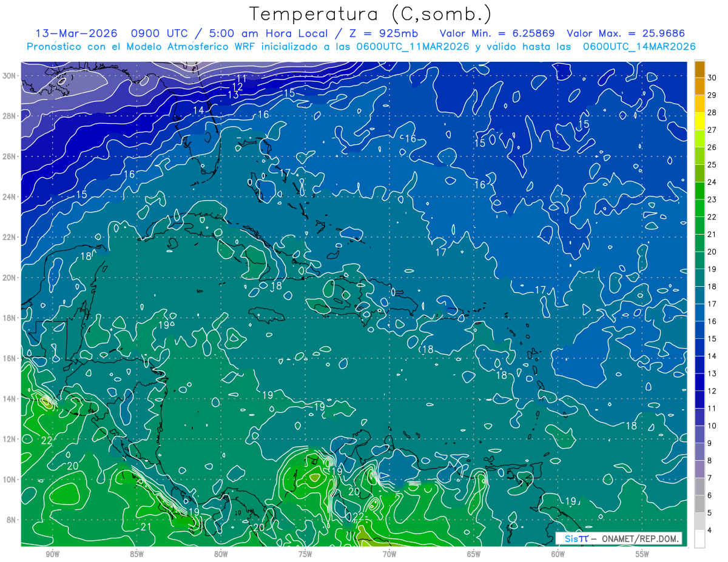The width and height of the screenshot is (728, 562).
Task: Select the "Valor Min. = 6.25869" readout
Action: [x=497, y=33]
